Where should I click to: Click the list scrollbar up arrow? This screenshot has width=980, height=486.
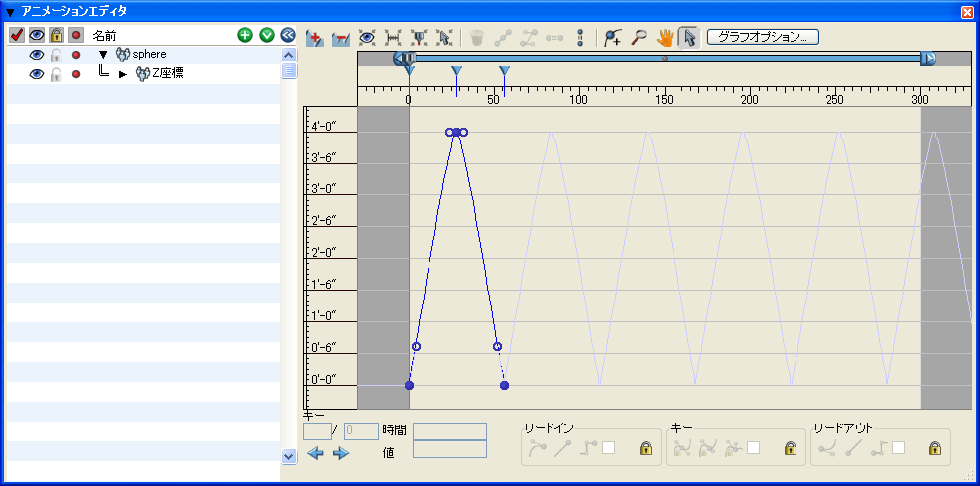click(288, 55)
